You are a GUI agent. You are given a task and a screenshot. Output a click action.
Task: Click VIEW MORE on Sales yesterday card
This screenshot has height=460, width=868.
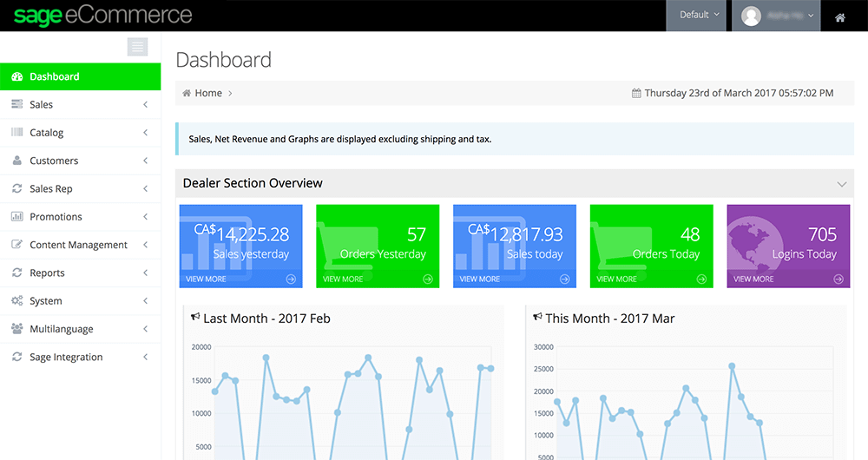coord(206,279)
